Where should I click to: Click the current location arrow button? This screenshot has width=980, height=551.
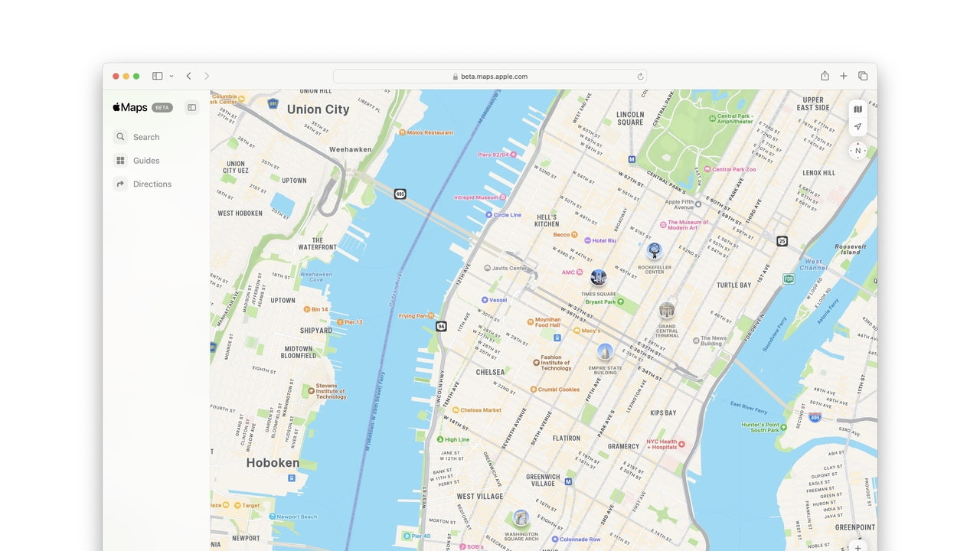857,127
